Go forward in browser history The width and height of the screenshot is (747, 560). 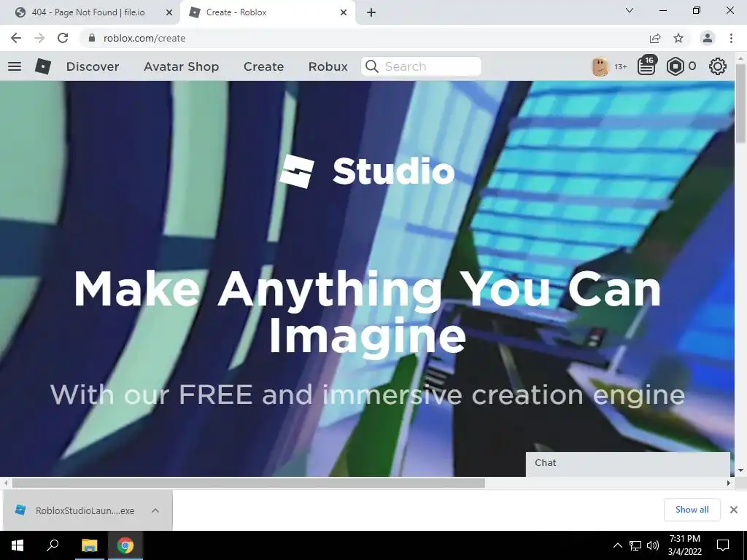[x=39, y=38]
